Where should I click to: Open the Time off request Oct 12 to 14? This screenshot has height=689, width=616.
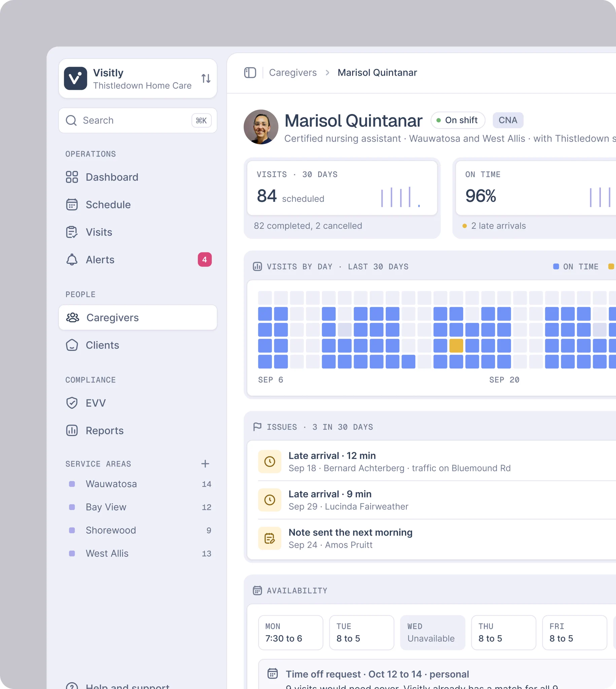(437, 675)
